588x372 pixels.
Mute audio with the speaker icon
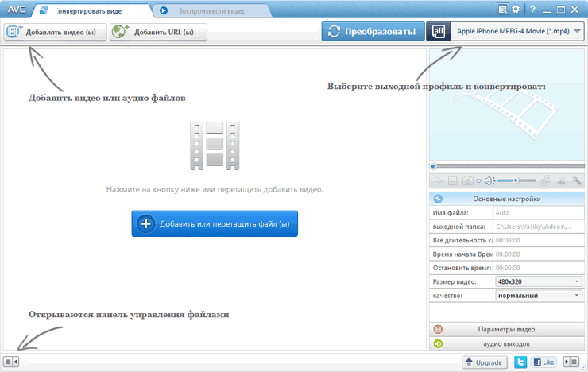(x=489, y=181)
